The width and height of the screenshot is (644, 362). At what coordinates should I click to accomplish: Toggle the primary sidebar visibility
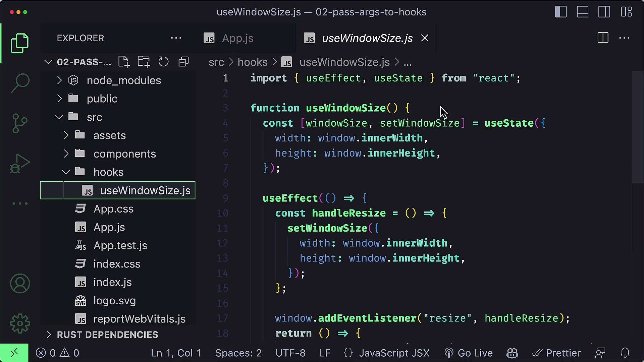pos(560,12)
